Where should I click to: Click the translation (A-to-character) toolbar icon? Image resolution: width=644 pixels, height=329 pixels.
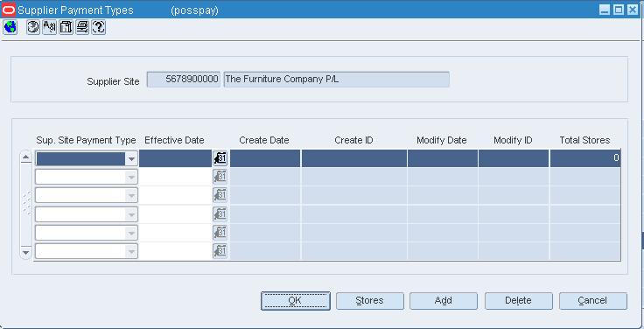click(x=50, y=27)
